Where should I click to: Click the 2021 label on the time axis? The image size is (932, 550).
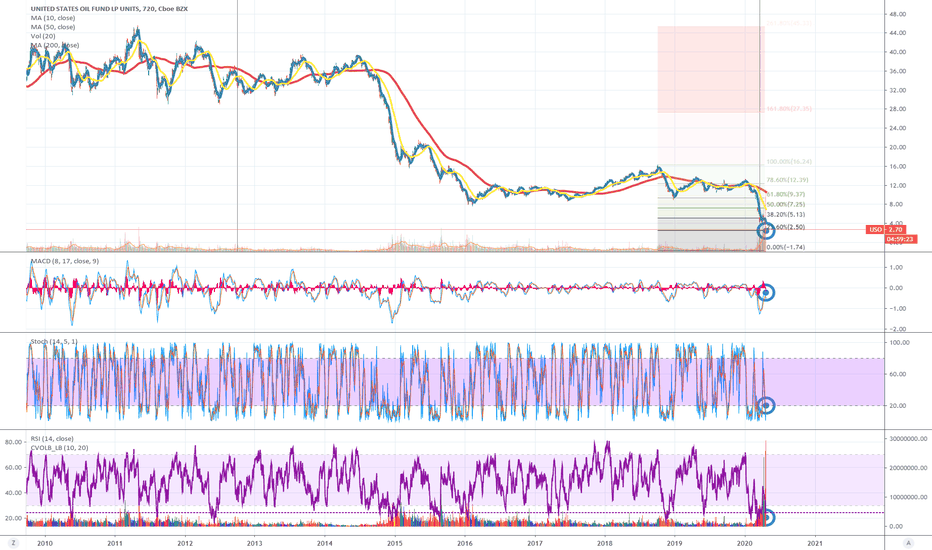pos(815,543)
